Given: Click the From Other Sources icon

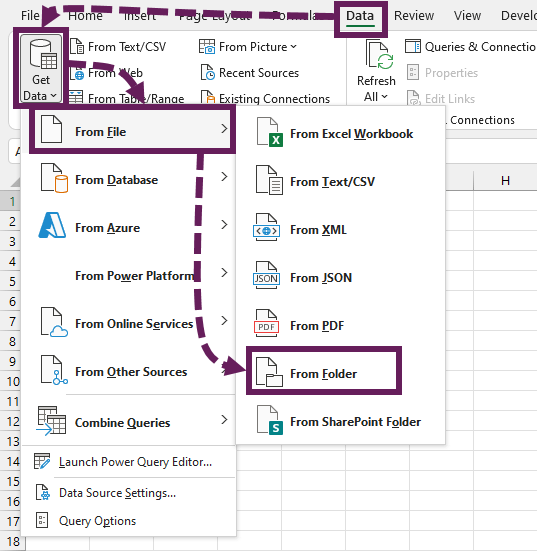Looking at the screenshot, I should pyautogui.click(x=54, y=370).
